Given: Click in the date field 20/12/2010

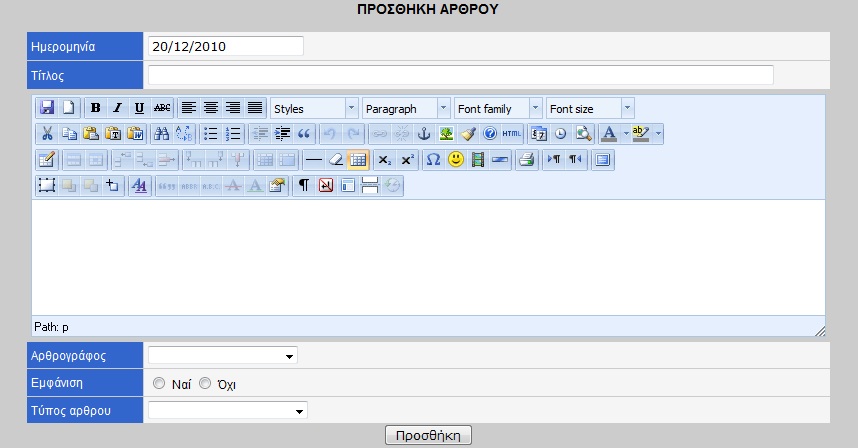Looking at the screenshot, I should point(225,46).
